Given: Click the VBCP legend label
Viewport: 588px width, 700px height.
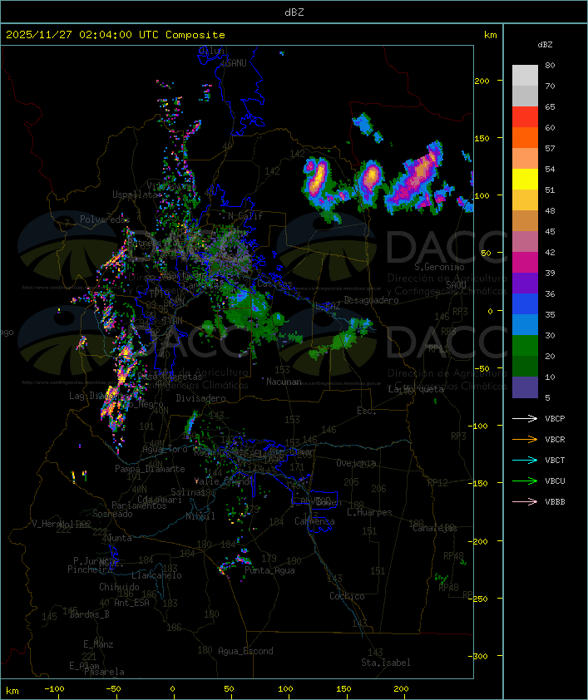Looking at the screenshot, I should pyautogui.click(x=555, y=419).
